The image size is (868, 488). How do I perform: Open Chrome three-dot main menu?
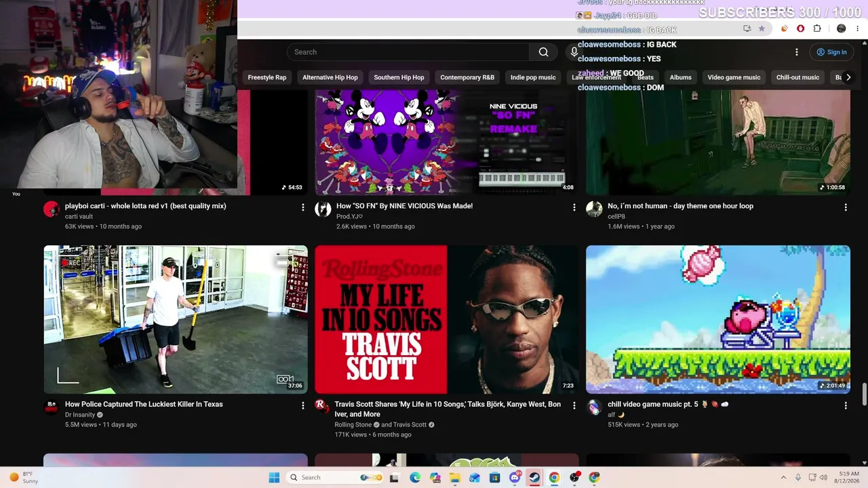[857, 28]
